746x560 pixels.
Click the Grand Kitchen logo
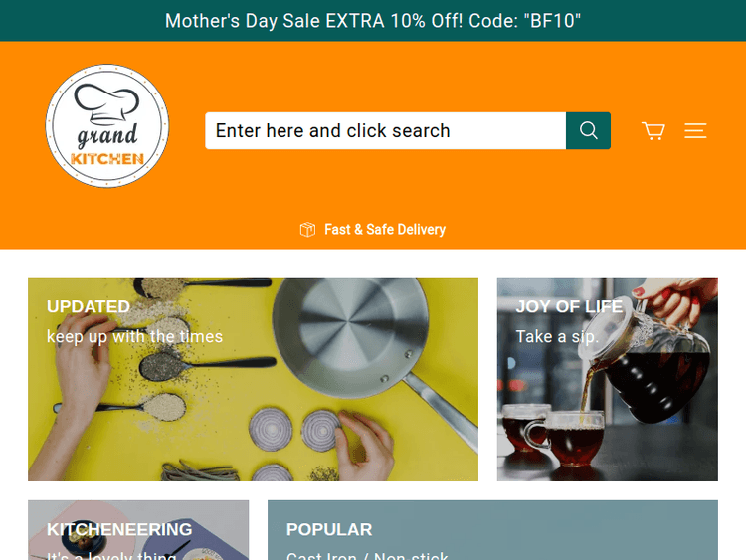pos(107,126)
